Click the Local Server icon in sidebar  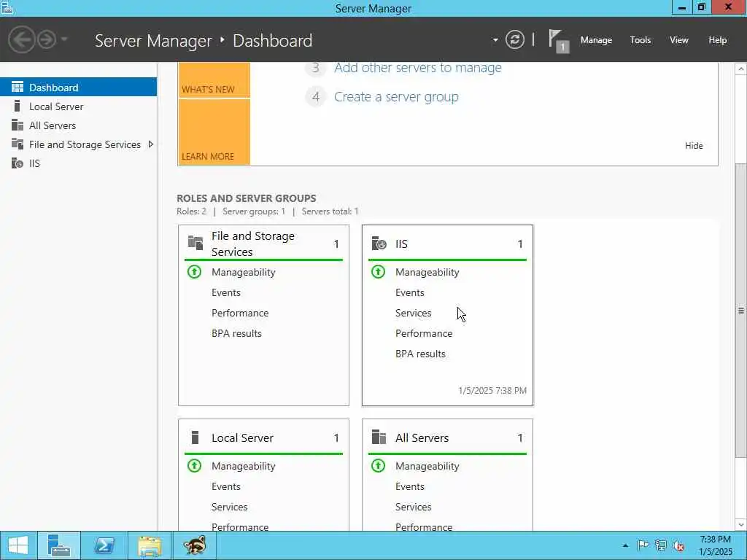coord(18,106)
